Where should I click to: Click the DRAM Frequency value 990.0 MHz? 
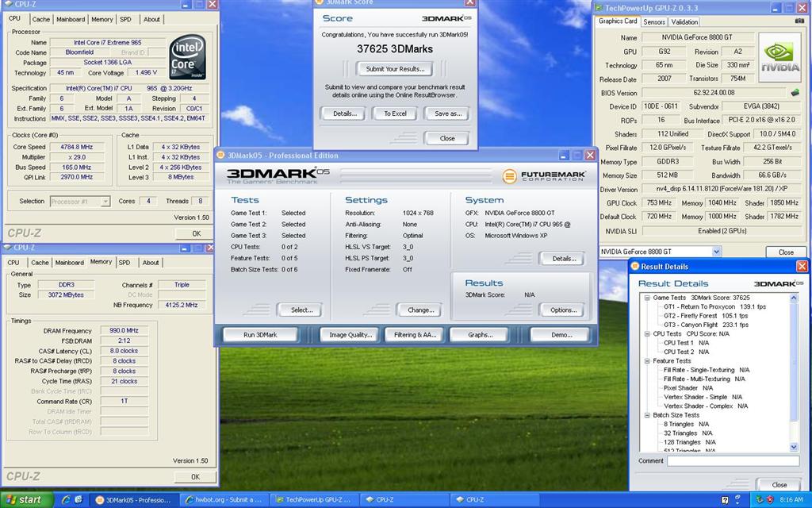pyautogui.click(x=124, y=330)
